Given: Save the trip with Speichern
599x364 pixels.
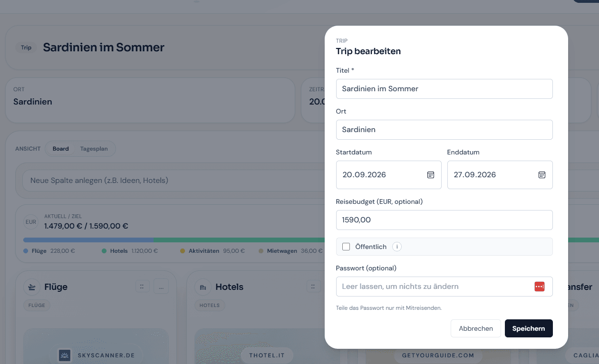Looking at the screenshot, I should coord(529,328).
